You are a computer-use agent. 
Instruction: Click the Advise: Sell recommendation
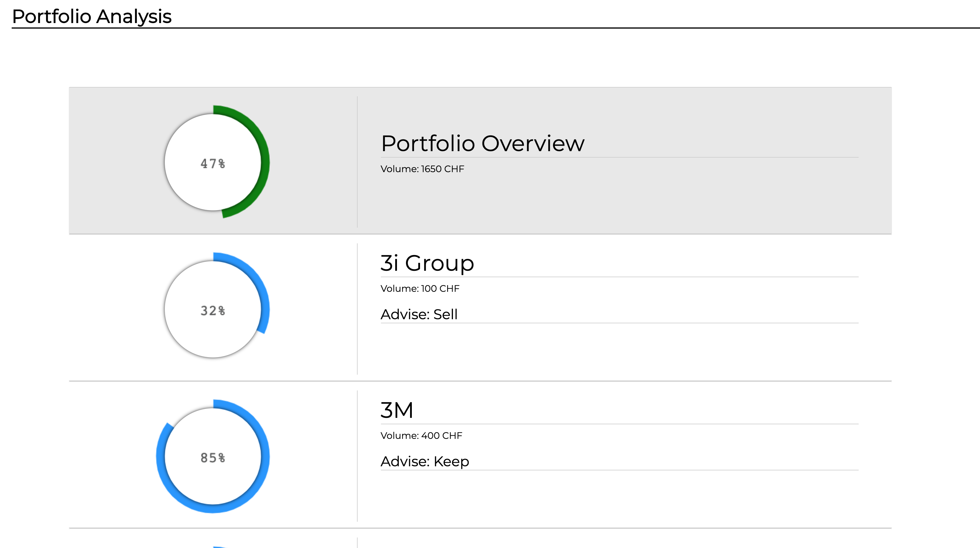(x=419, y=314)
